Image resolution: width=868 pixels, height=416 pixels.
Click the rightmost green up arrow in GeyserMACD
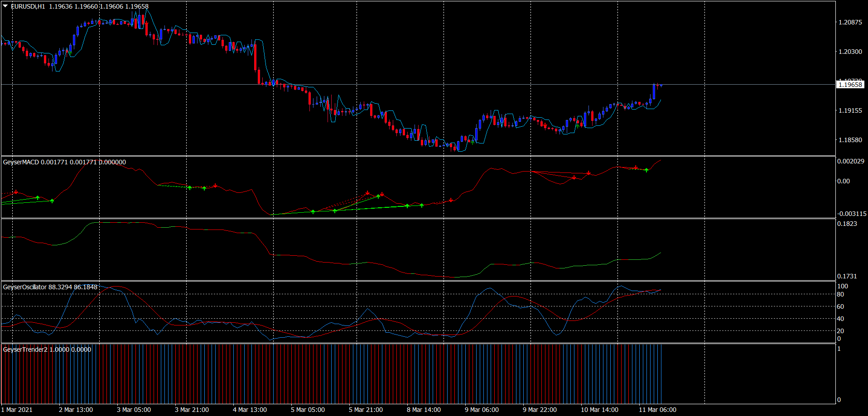(x=646, y=170)
